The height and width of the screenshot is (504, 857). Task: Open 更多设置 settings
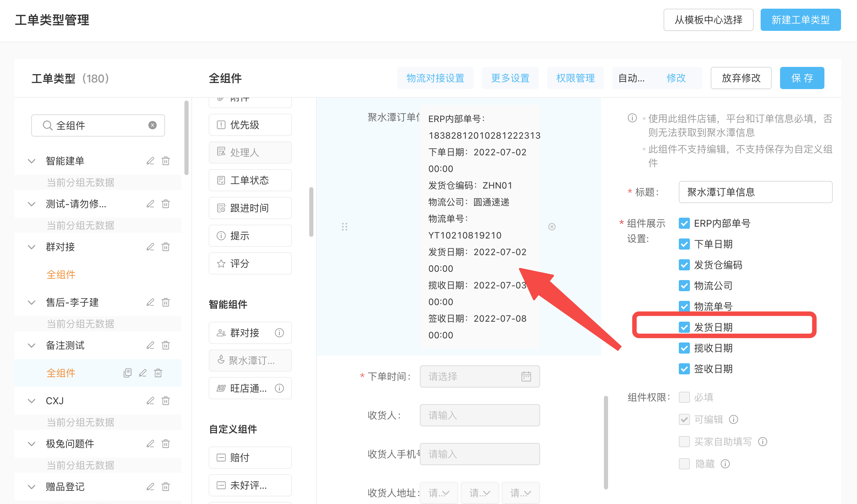[x=510, y=78]
